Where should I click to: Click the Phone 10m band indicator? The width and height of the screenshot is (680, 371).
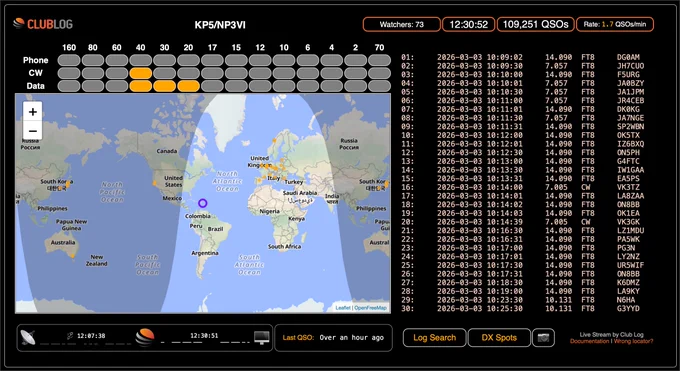click(x=284, y=60)
